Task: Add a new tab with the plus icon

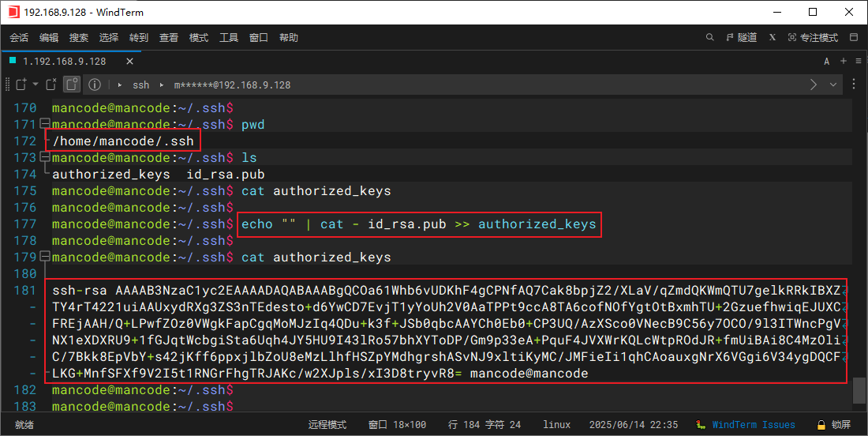Action: pos(843,61)
